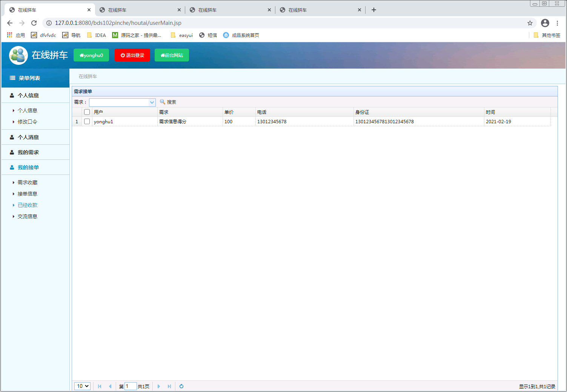Open 应用 apps bookmark
Image resolution: width=567 pixels, height=392 pixels.
(x=16, y=35)
